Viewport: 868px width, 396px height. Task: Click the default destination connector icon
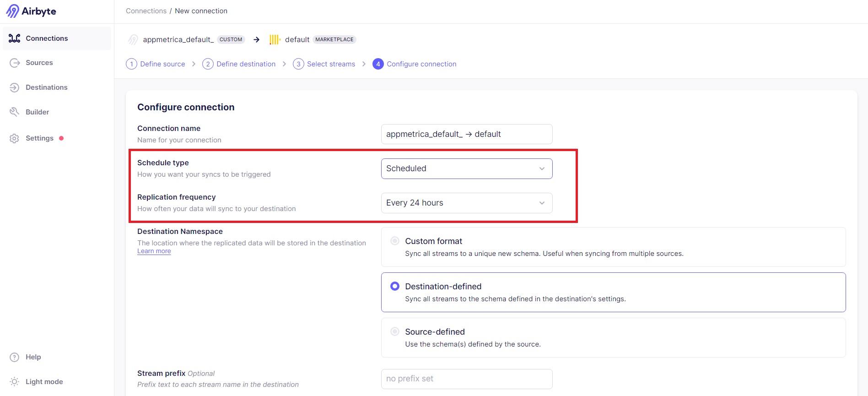click(x=275, y=40)
